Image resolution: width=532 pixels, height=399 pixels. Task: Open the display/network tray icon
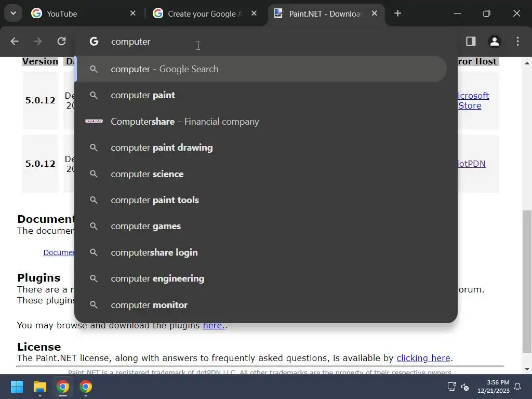pos(451,387)
